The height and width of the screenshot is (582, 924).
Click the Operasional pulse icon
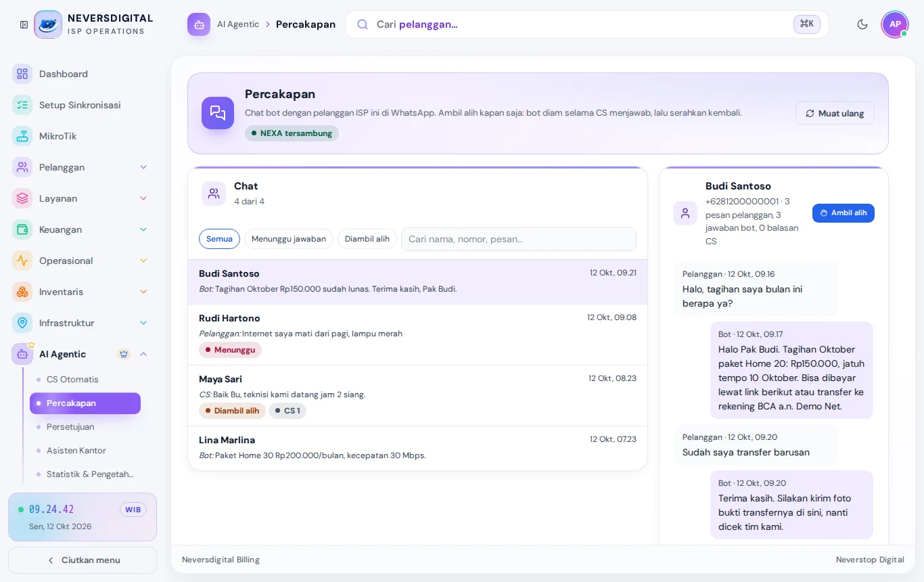[x=22, y=261]
